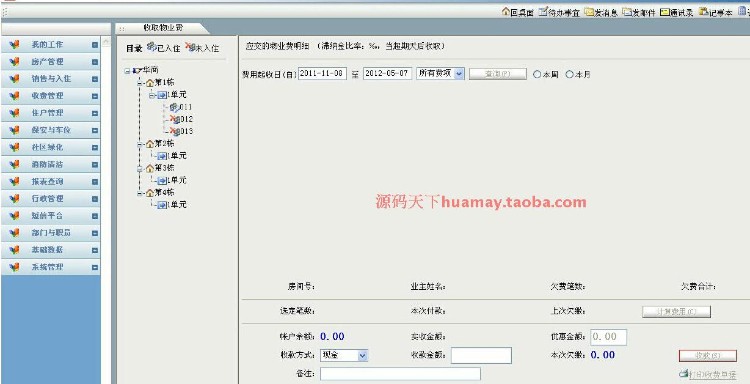Select the 本周 radio button

click(537, 74)
